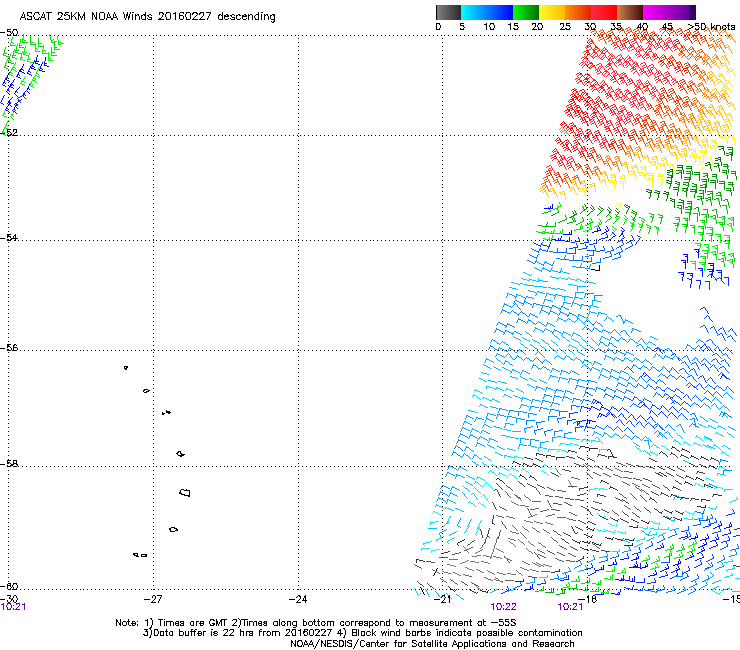Click the longitude label '-27'
Screen dimensions: 740x650
tap(153, 599)
